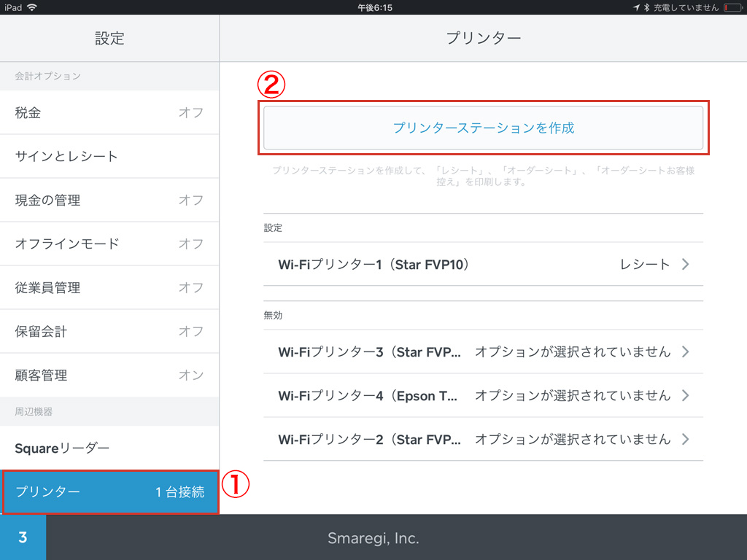Tap Smaregi, Inc. bottom bar

pos(372,538)
